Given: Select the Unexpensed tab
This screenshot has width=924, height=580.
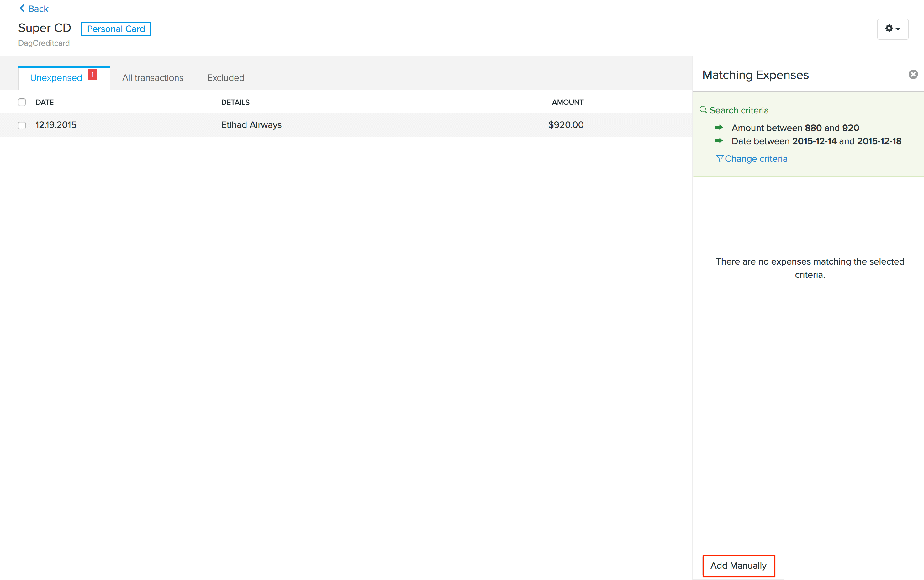Looking at the screenshot, I should tap(56, 78).
